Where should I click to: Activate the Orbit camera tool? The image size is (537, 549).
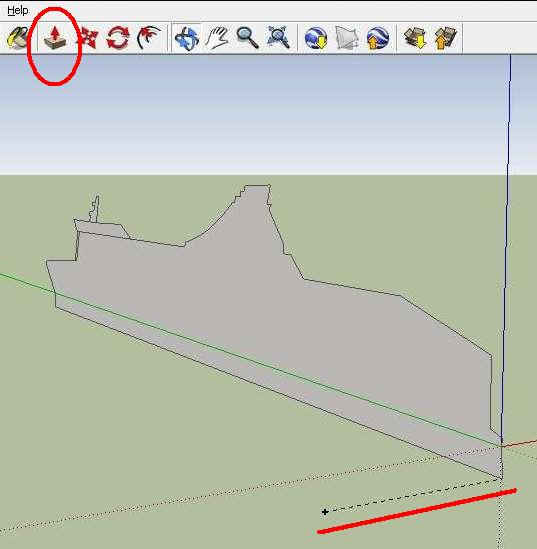(x=187, y=38)
